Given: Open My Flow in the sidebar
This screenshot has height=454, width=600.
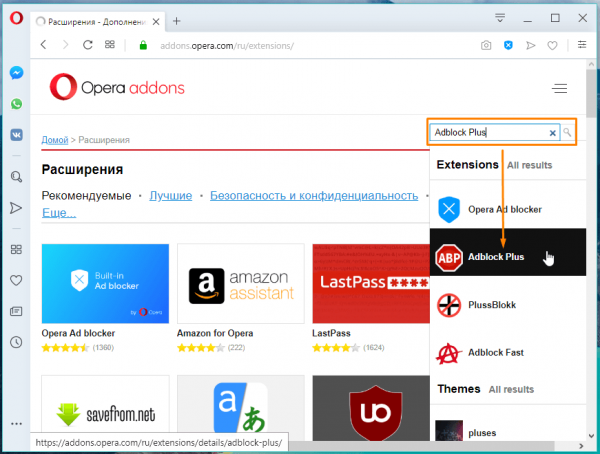Looking at the screenshot, I should pos(16,208).
